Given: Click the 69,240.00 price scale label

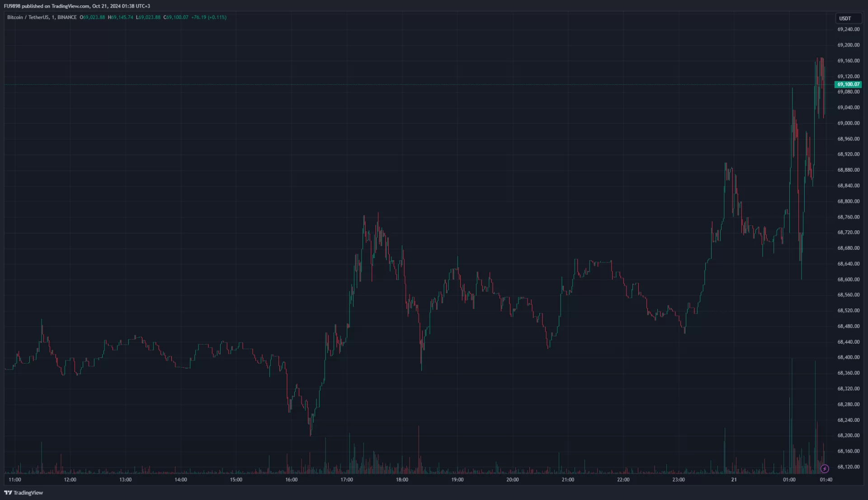Looking at the screenshot, I should click(848, 29).
